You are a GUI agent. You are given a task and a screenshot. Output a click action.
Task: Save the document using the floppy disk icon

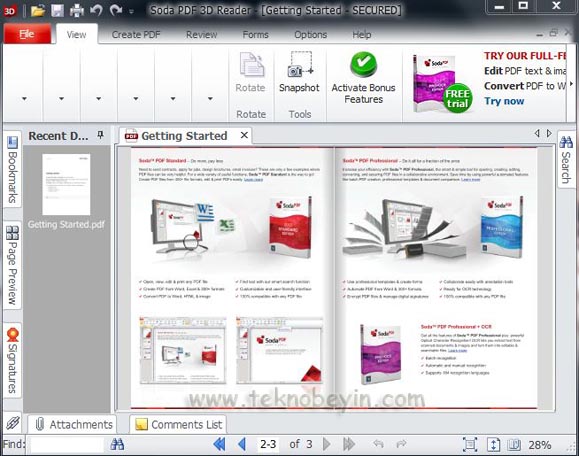[x=58, y=10]
